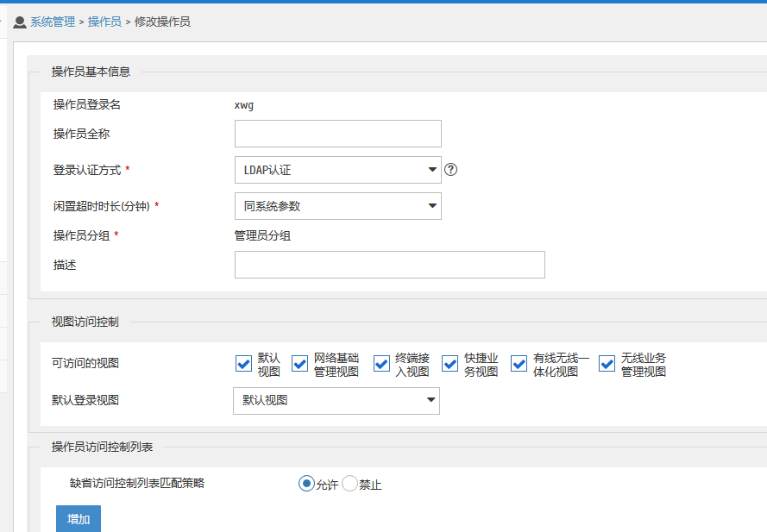
Task: Click the 管理员分组 group value
Action: point(262,235)
